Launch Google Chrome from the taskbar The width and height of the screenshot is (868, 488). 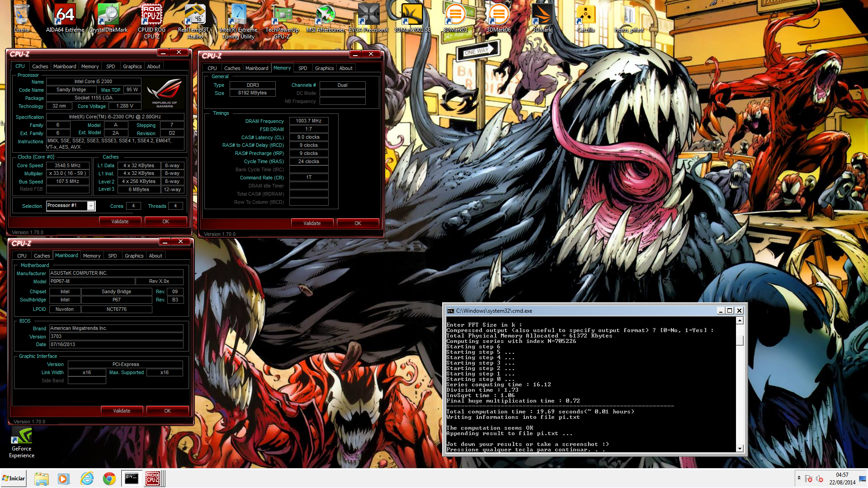[x=109, y=479]
